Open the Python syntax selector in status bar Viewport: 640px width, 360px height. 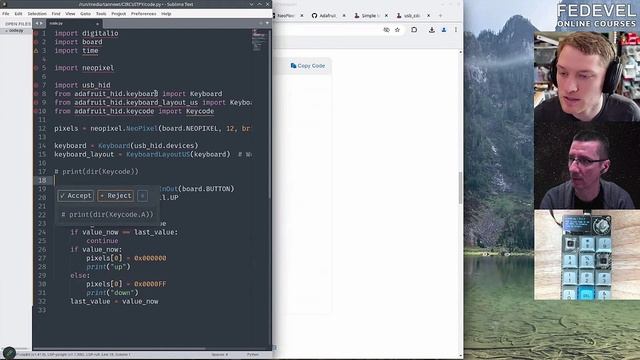coord(253,355)
